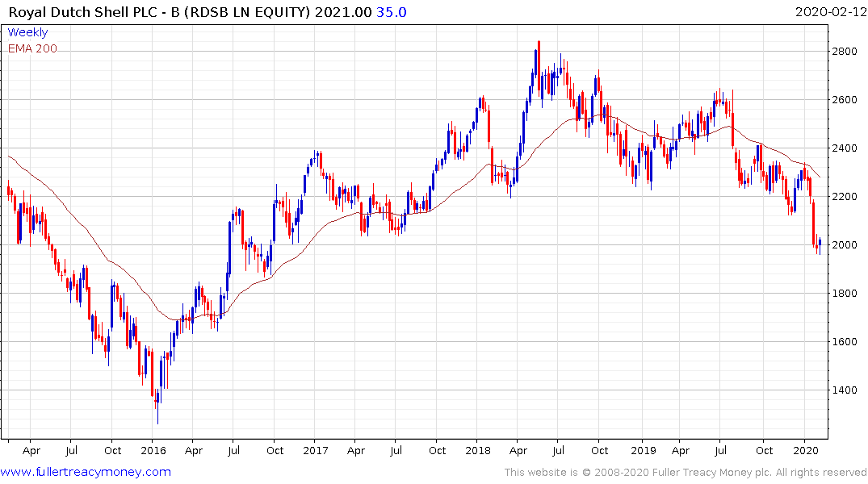
Task: Click the 2019 year label on time axis
Action: (x=644, y=450)
